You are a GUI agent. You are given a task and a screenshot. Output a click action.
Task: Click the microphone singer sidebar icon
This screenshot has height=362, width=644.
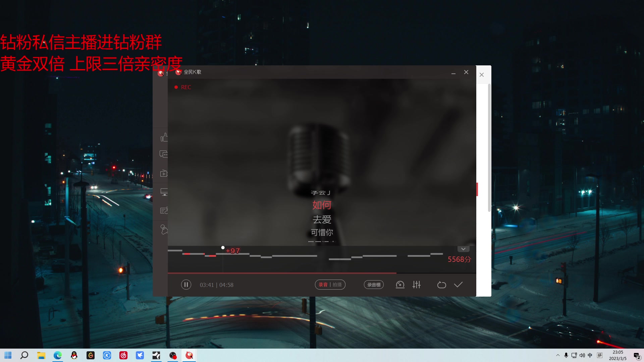pyautogui.click(x=164, y=230)
